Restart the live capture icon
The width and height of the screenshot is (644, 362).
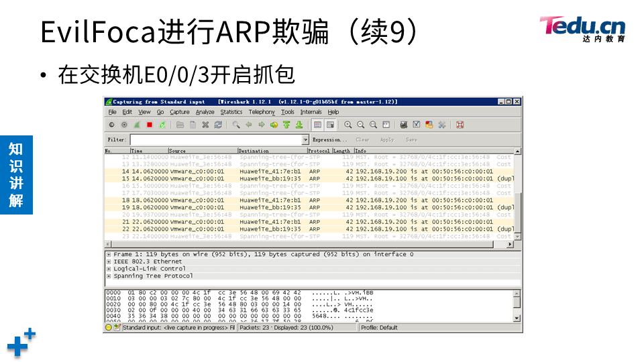coord(162,125)
